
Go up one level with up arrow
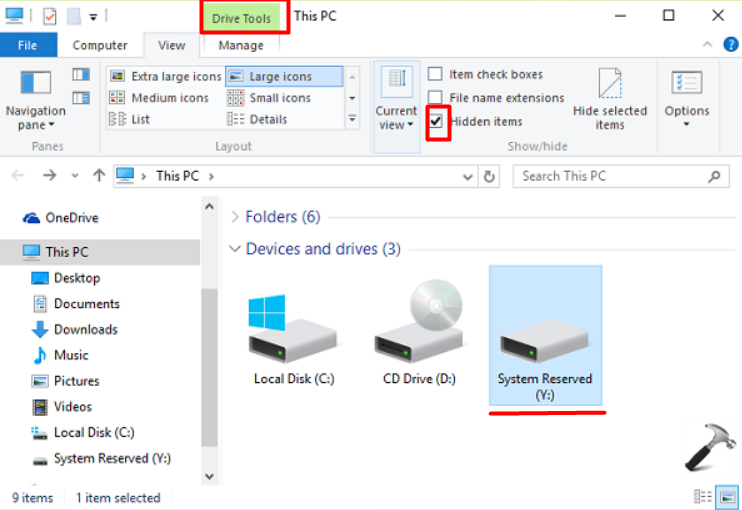99,176
